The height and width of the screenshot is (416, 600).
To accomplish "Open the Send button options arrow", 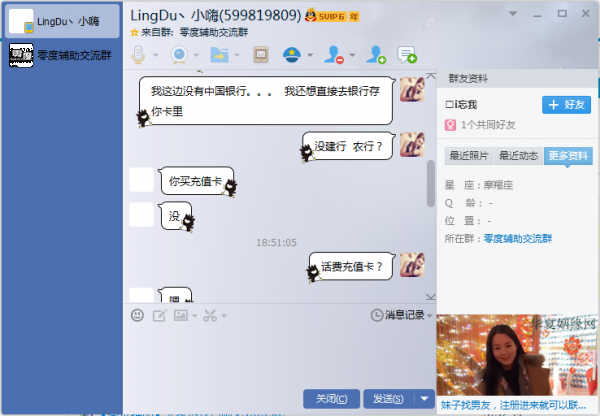I will click(x=424, y=399).
